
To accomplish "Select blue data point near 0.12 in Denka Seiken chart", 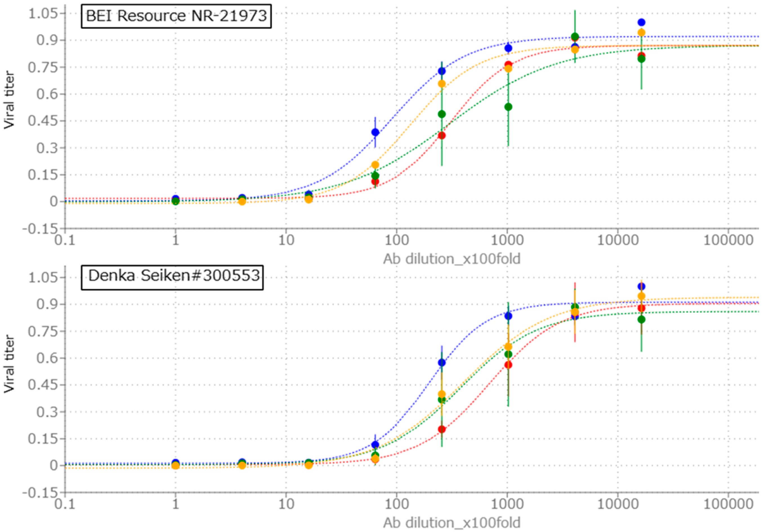I will tap(375, 444).
